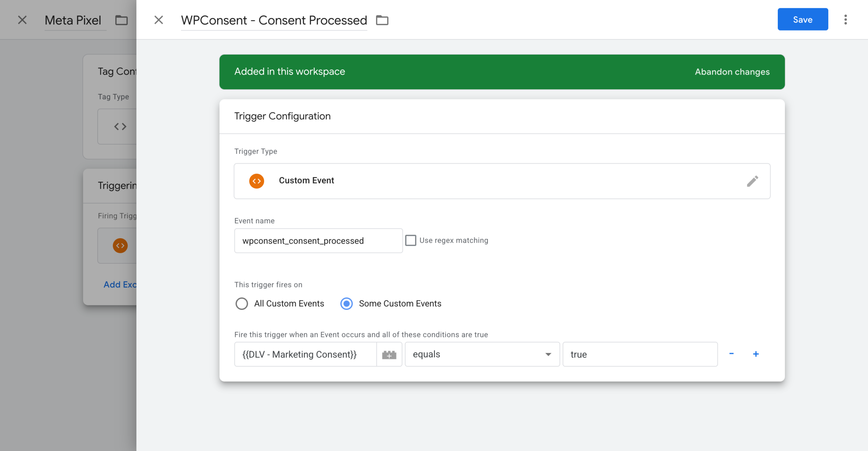The image size is (868, 451).
Task: Click the Add Exception link
Action: click(x=120, y=284)
